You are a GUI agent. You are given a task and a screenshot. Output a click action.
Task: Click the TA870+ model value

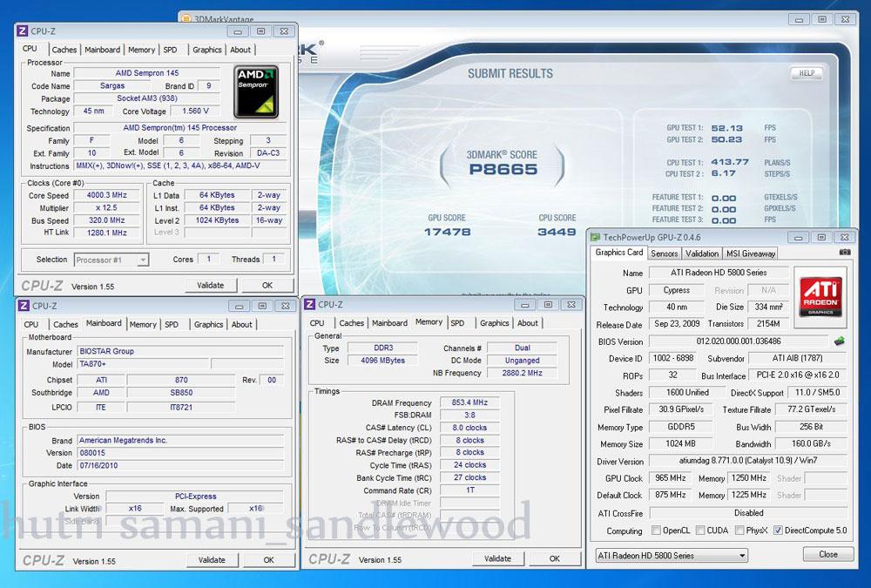tap(143, 364)
